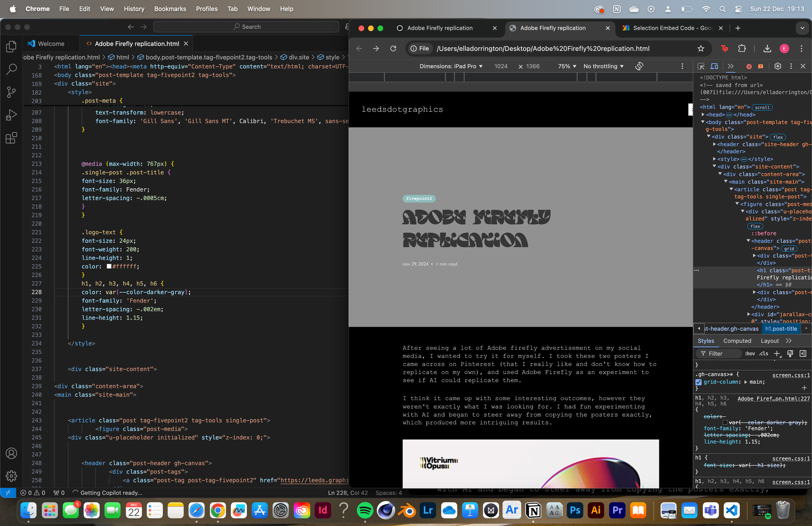
Task: Launch Spotify from the Dock
Action: 365,510
